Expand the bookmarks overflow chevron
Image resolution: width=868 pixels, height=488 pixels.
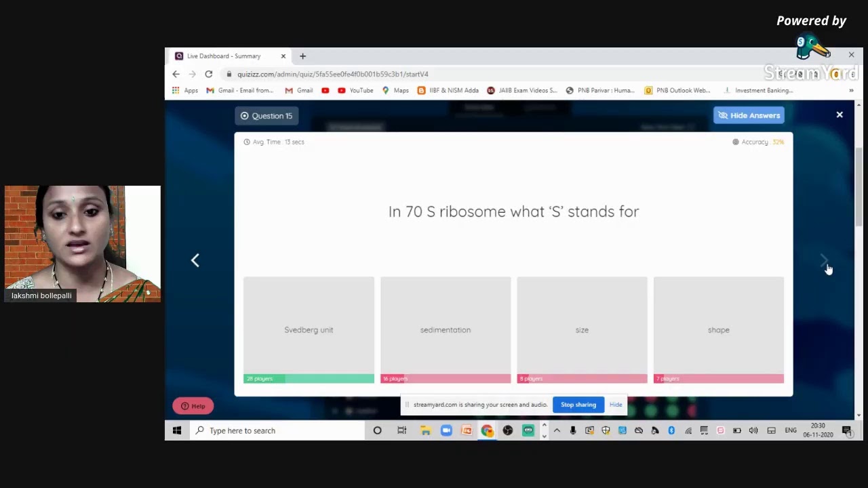tap(851, 90)
